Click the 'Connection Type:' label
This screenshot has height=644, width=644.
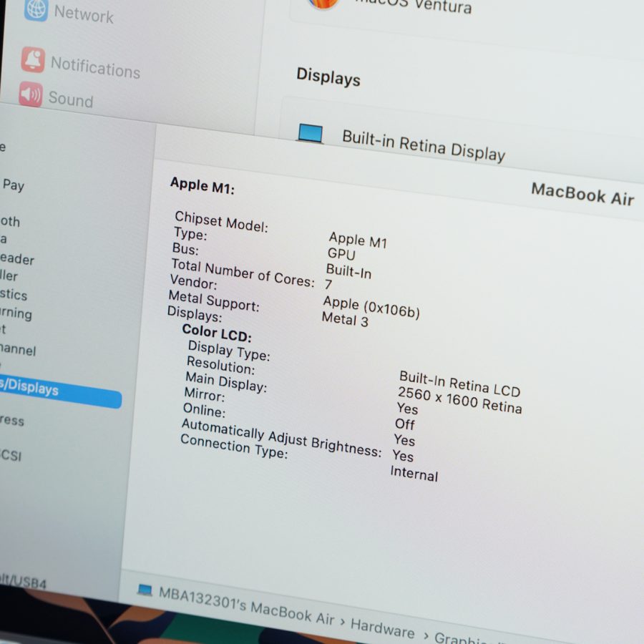(x=234, y=446)
